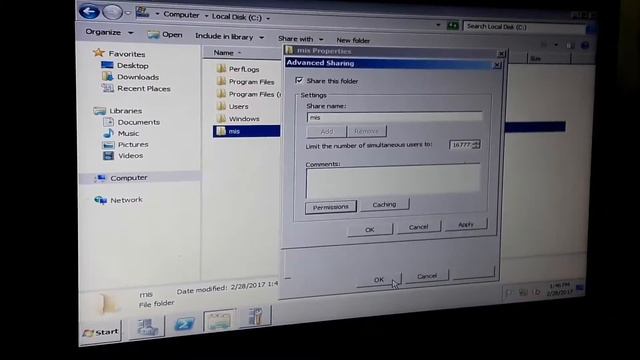This screenshot has width=640, height=360.
Task: Click the disabled Remove button
Action: pos(366,131)
